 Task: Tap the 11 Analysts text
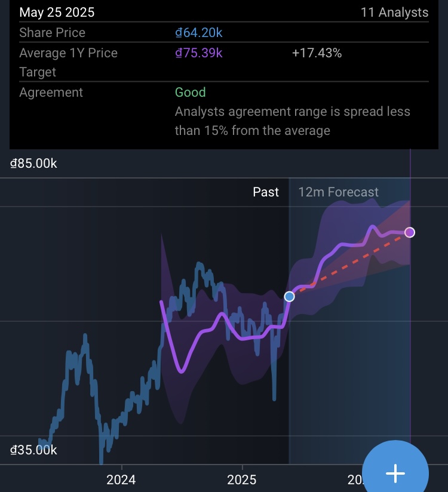pos(394,13)
